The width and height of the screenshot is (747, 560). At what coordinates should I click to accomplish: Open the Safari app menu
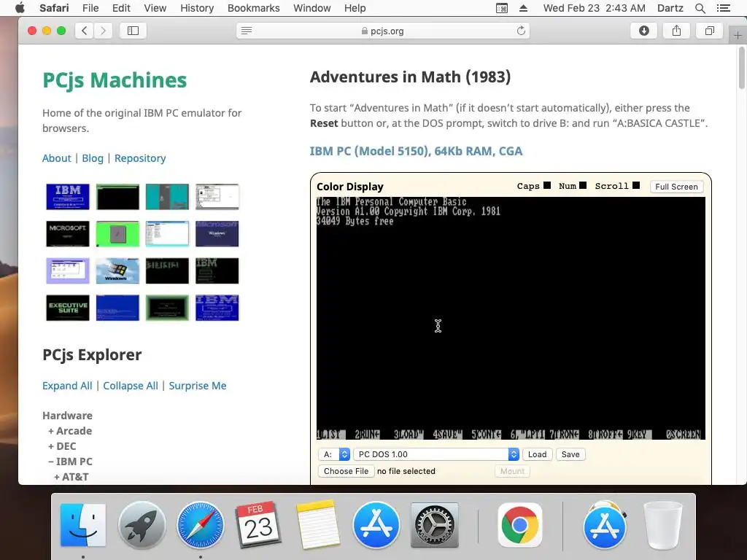[54, 8]
